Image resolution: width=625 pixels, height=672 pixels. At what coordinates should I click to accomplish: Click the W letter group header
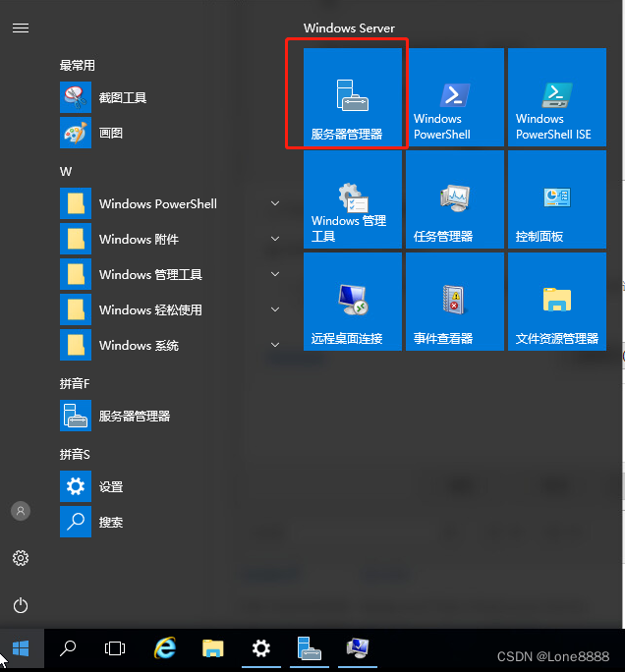tap(66, 172)
